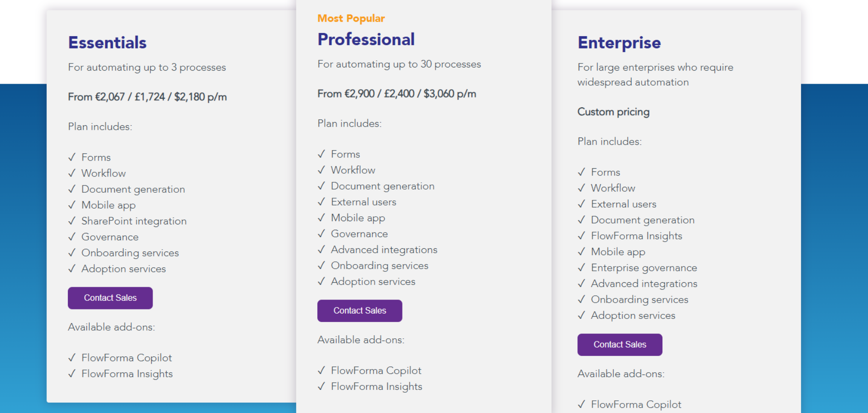868x413 pixels.
Task: Click the Custom pricing text under Enterprise
Action: 614,112
